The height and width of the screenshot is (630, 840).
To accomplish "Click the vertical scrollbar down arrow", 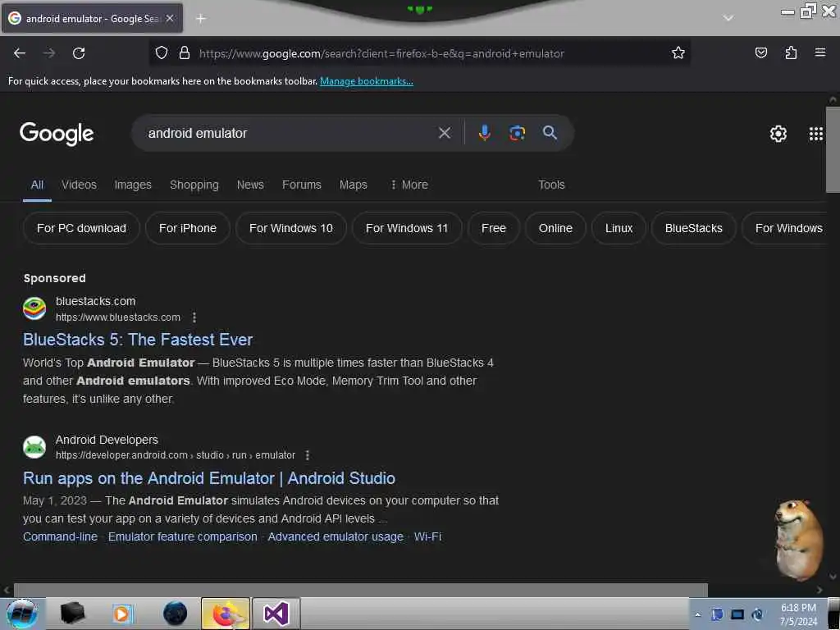I will (x=833, y=577).
